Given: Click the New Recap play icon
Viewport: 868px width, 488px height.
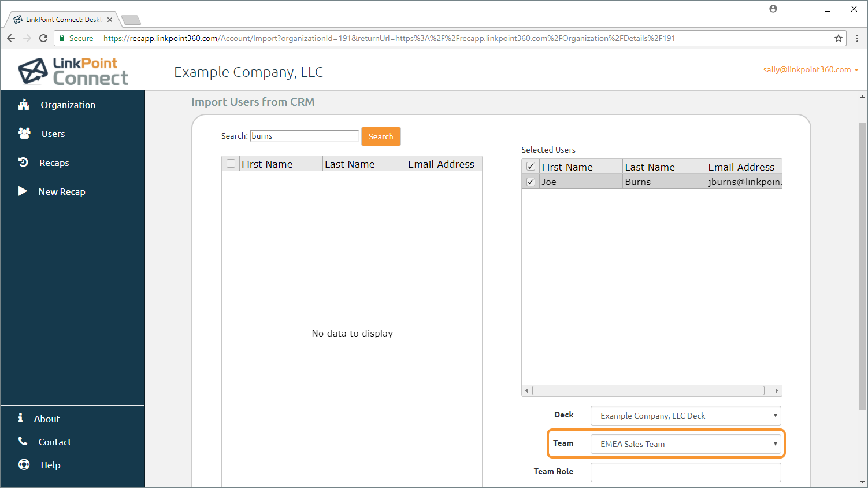Looking at the screenshot, I should [23, 191].
